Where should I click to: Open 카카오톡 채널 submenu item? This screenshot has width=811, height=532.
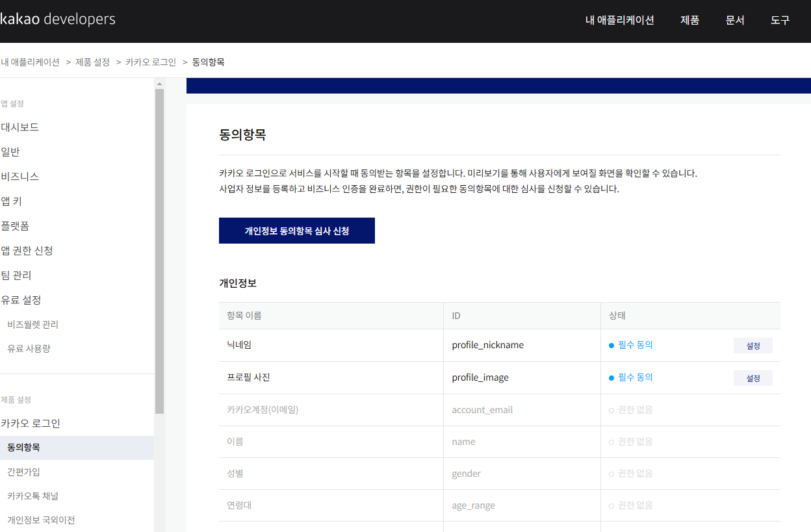pyautogui.click(x=33, y=496)
